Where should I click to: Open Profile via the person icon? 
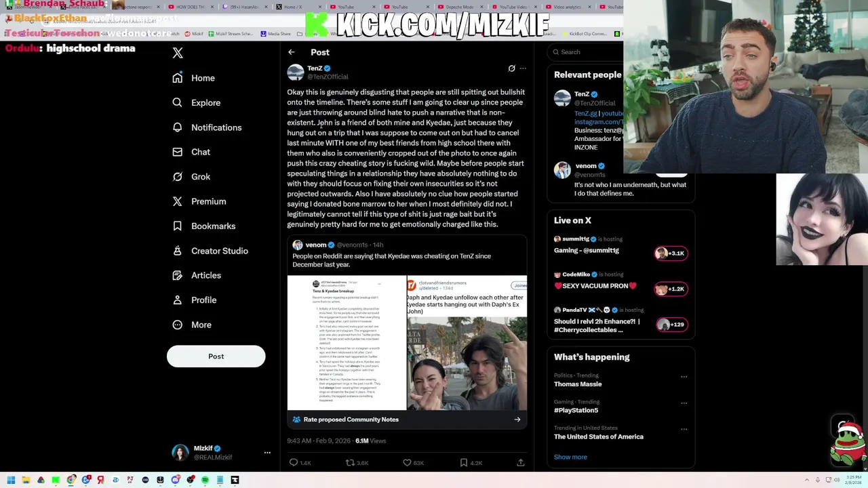coord(177,300)
